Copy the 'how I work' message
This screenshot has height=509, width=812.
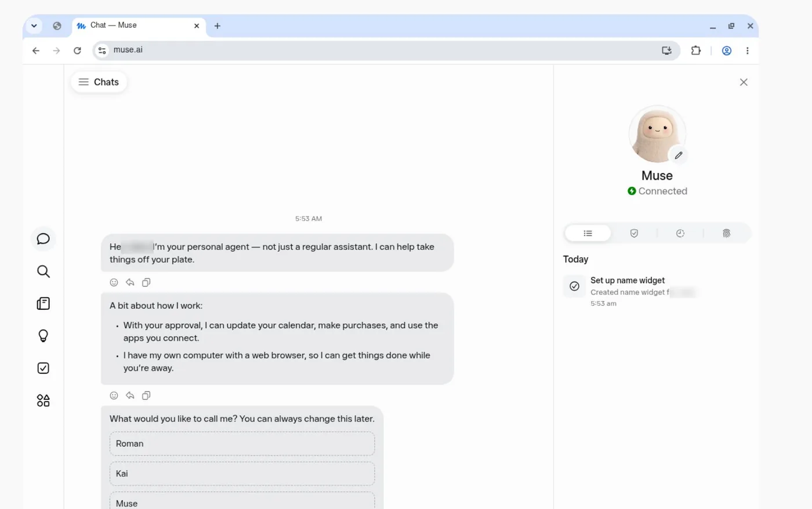coord(146,396)
